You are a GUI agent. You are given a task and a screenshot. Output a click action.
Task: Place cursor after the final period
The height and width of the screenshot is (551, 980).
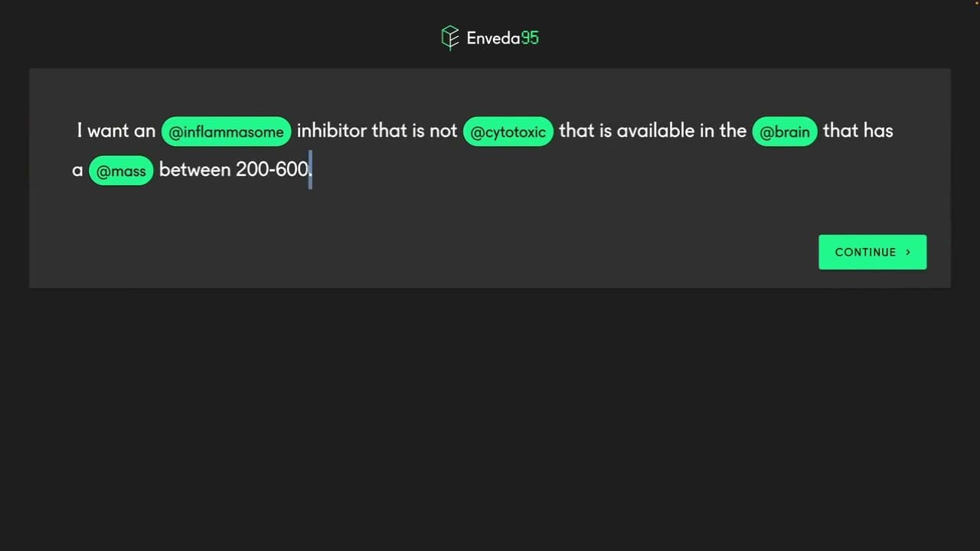(x=312, y=170)
